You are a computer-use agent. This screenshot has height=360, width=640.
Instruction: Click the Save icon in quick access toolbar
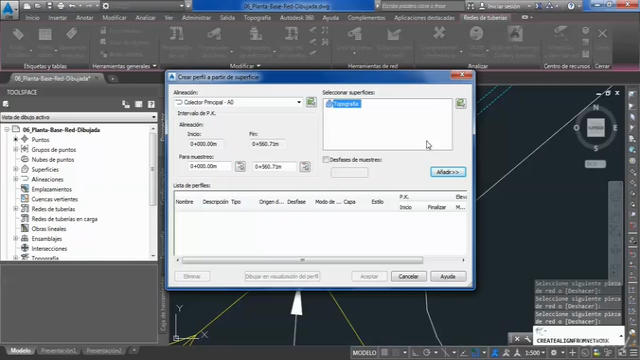click(49, 6)
